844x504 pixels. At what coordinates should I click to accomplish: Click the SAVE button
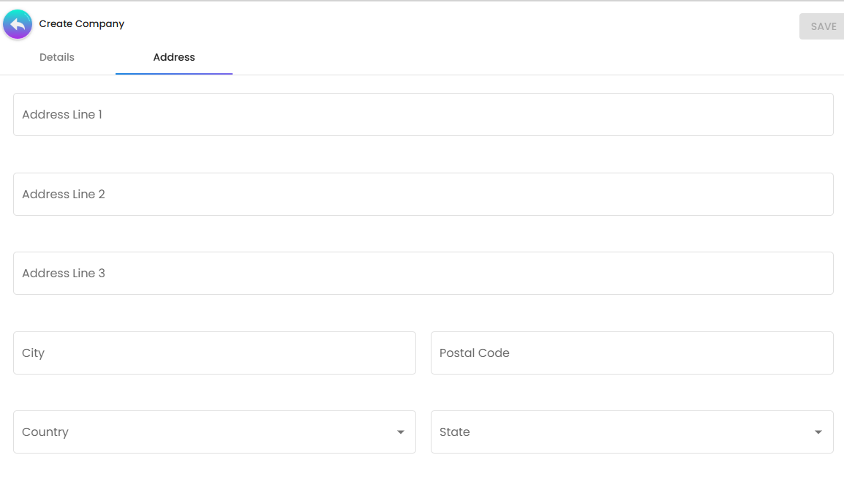point(822,26)
